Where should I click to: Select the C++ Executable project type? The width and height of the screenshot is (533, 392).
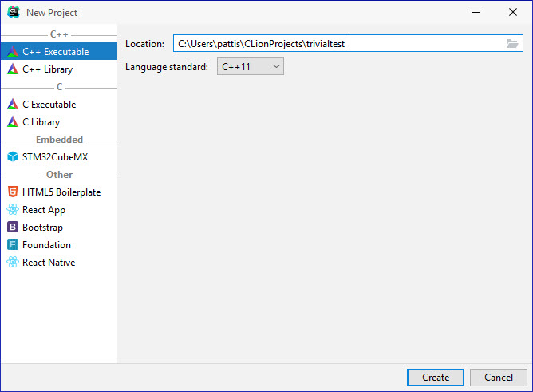[55, 52]
